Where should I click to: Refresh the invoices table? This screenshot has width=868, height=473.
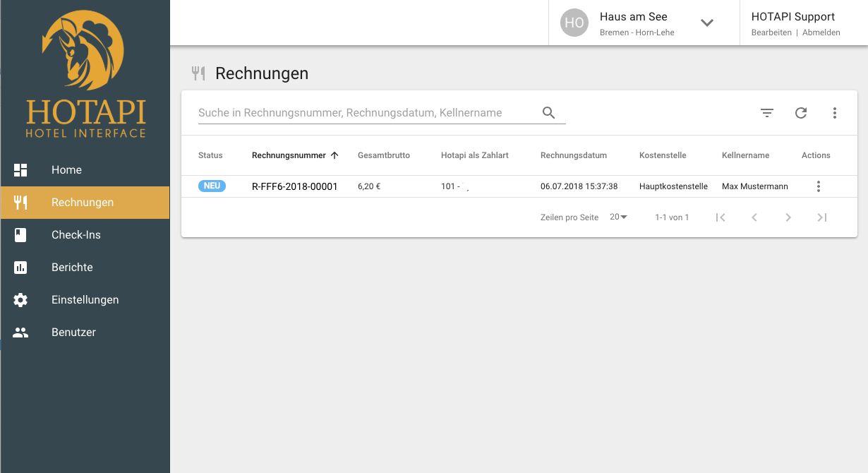[801, 113]
